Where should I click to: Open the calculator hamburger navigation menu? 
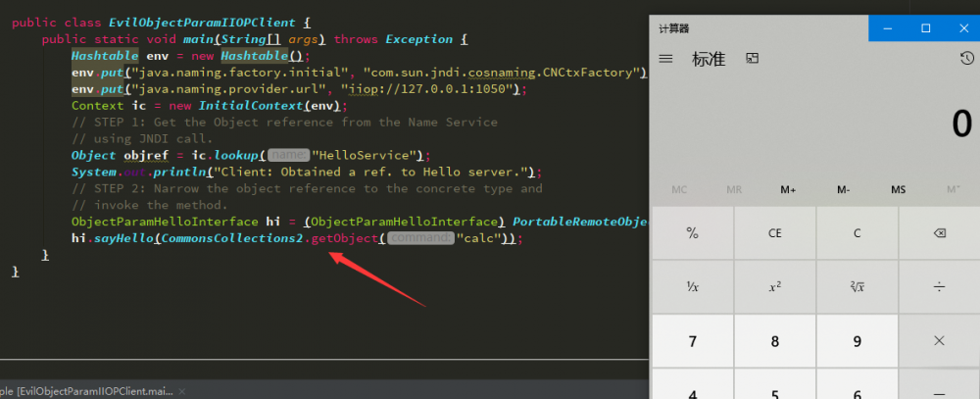(665, 59)
